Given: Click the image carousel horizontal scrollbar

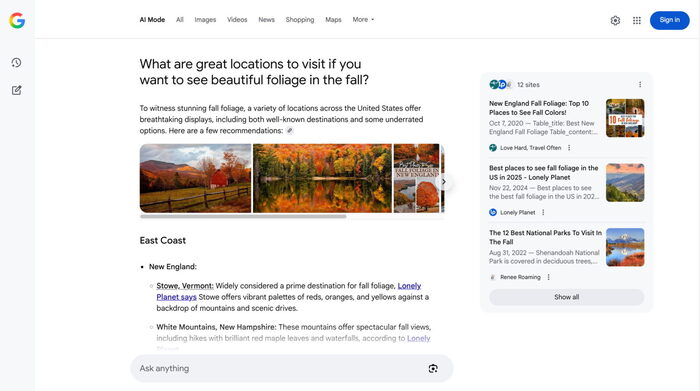Looking at the screenshot, I should (x=243, y=216).
